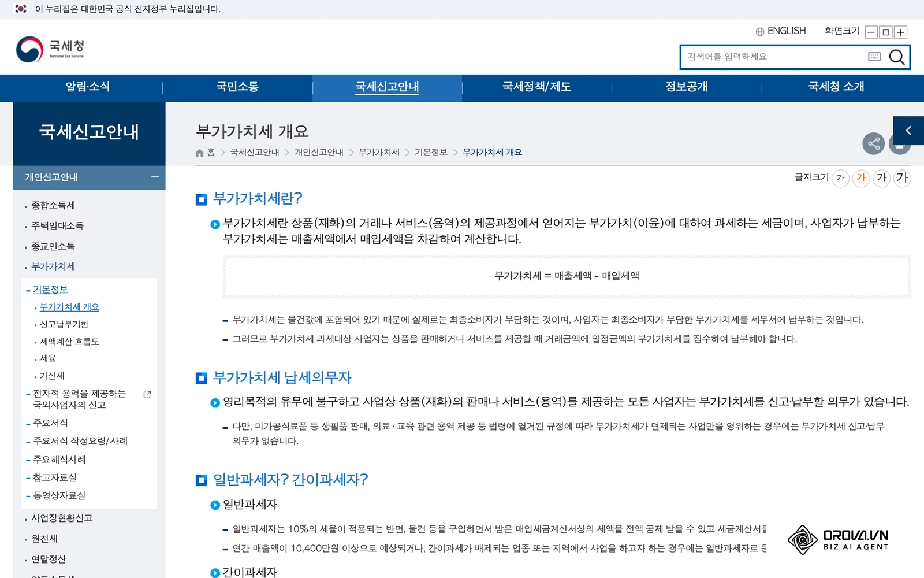Open the virtual keyboard icon in search
The width and height of the screenshot is (924, 578).
874,57
